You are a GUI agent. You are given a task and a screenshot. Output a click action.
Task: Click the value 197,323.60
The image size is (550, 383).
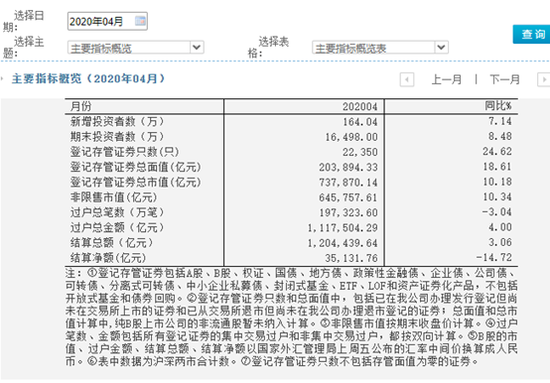pyautogui.click(x=348, y=213)
